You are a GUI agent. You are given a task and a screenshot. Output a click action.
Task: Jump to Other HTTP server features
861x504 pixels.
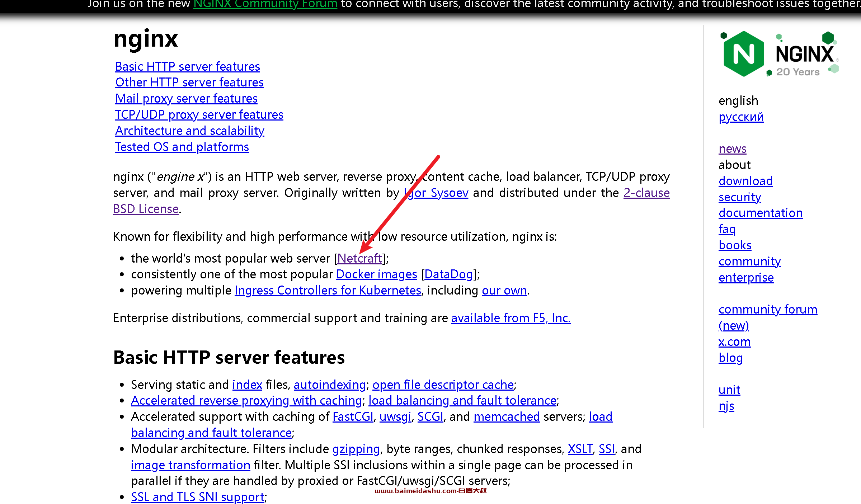[189, 83]
